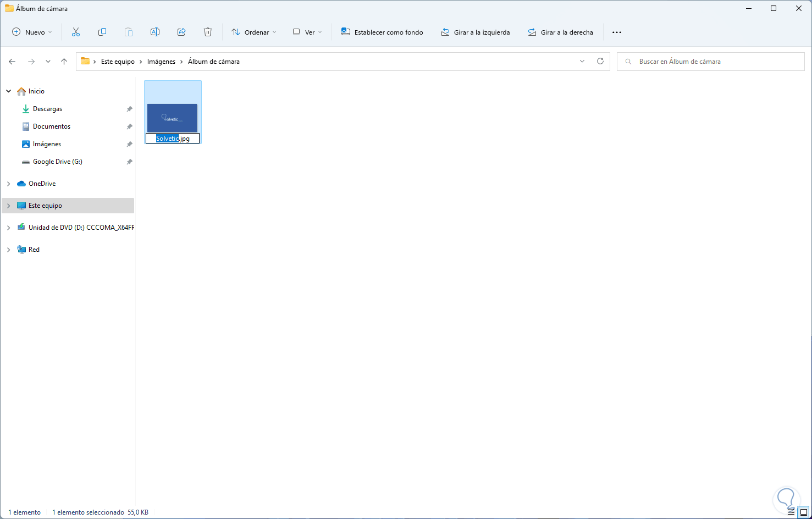Click the Cut scissors icon
Viewport: 812px width, 519px height.
click(x=76, y=32)
